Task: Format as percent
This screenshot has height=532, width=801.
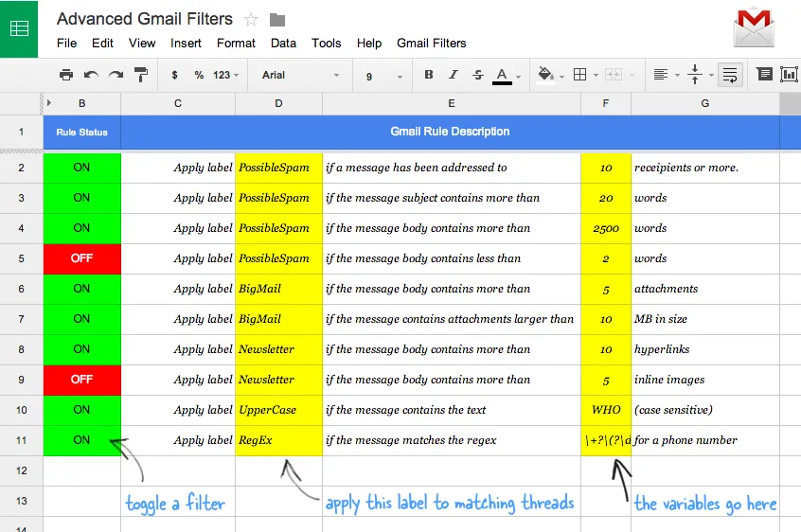Action: click(x=199, y=75)
